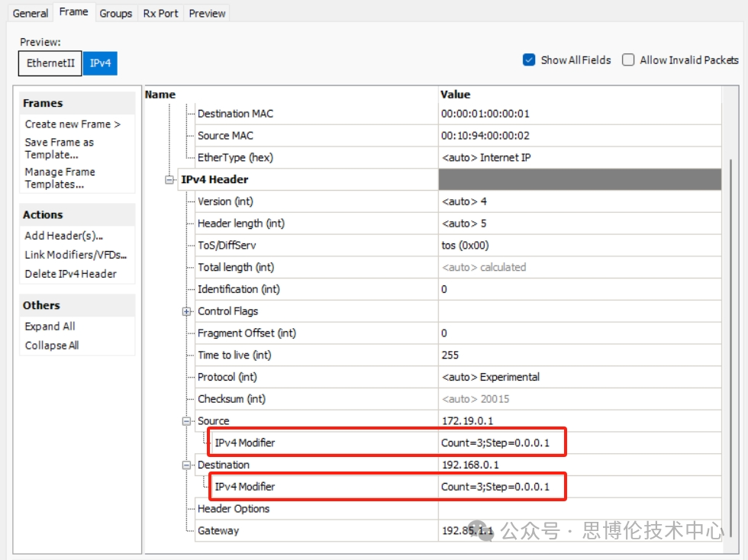Switch to the General tab
This screenshot has width=748, height=560.
click(31, 13)
